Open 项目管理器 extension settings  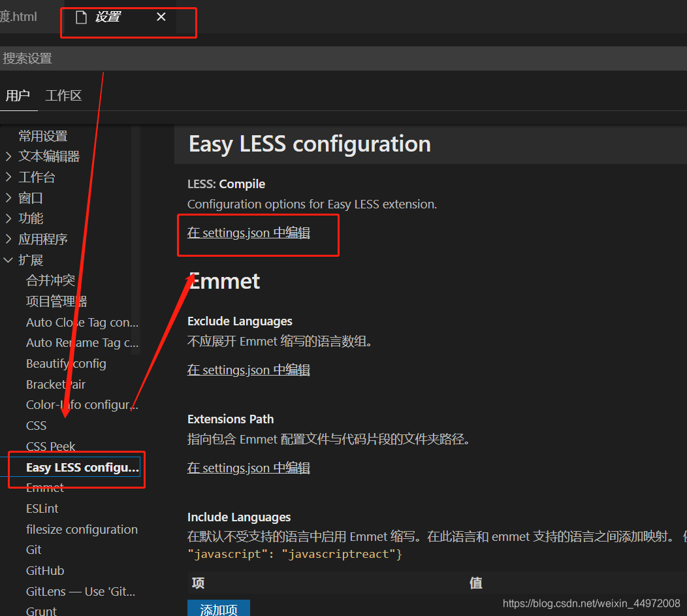tap(57, 301)
